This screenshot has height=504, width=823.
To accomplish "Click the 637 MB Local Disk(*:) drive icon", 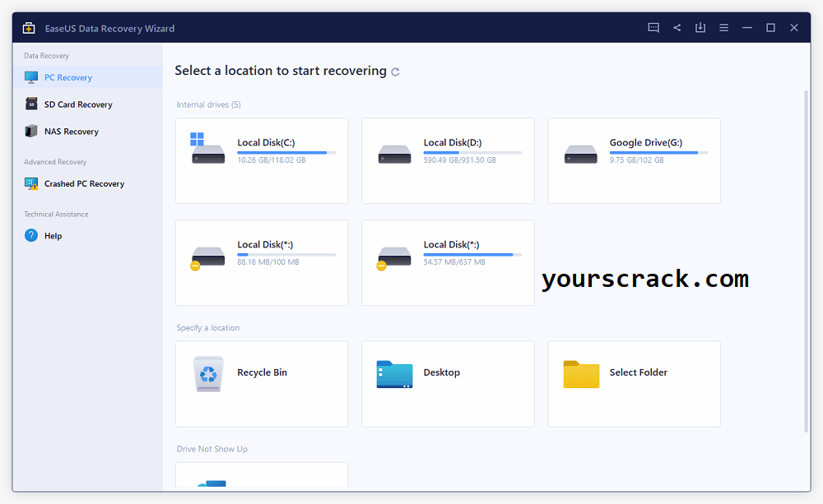I will coord(393,258).
